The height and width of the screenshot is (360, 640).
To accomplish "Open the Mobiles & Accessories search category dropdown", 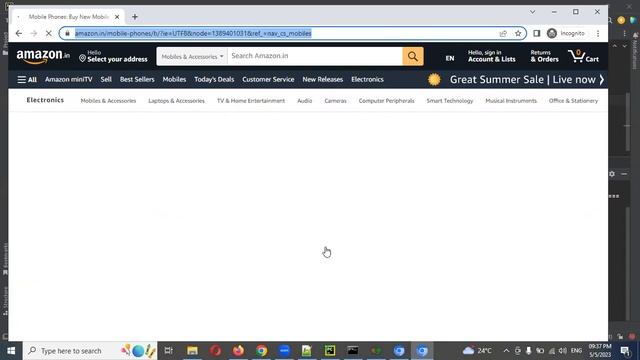I will pyautogui.click(x=192, y=56).
